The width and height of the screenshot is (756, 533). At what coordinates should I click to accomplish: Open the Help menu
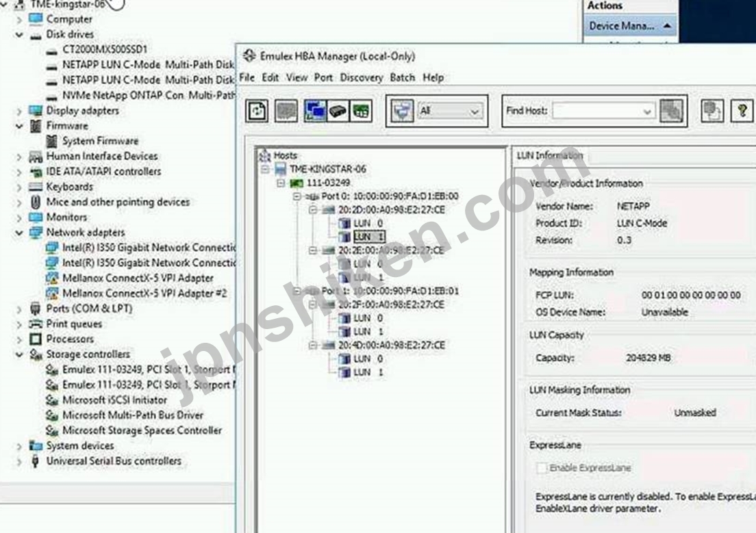click(433, 77)
